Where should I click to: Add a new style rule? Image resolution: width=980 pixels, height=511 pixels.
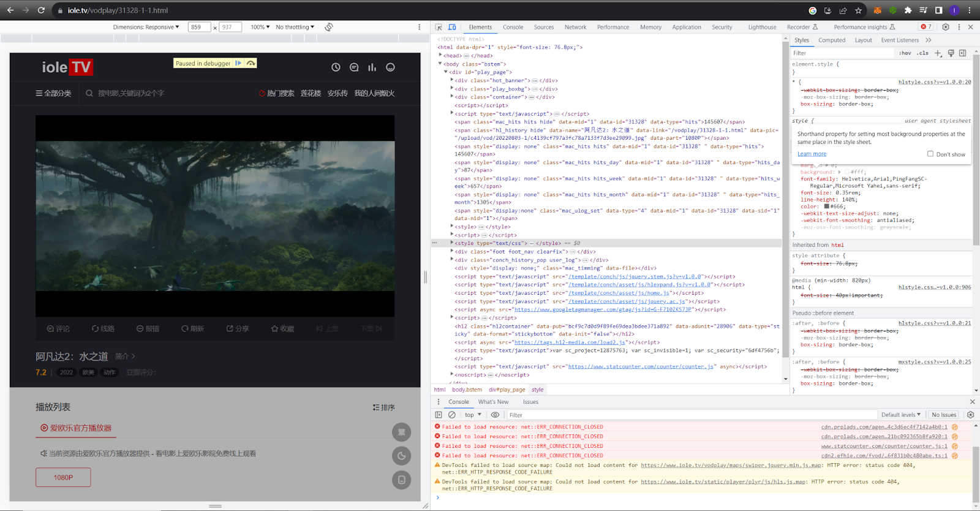pos(938,53)
